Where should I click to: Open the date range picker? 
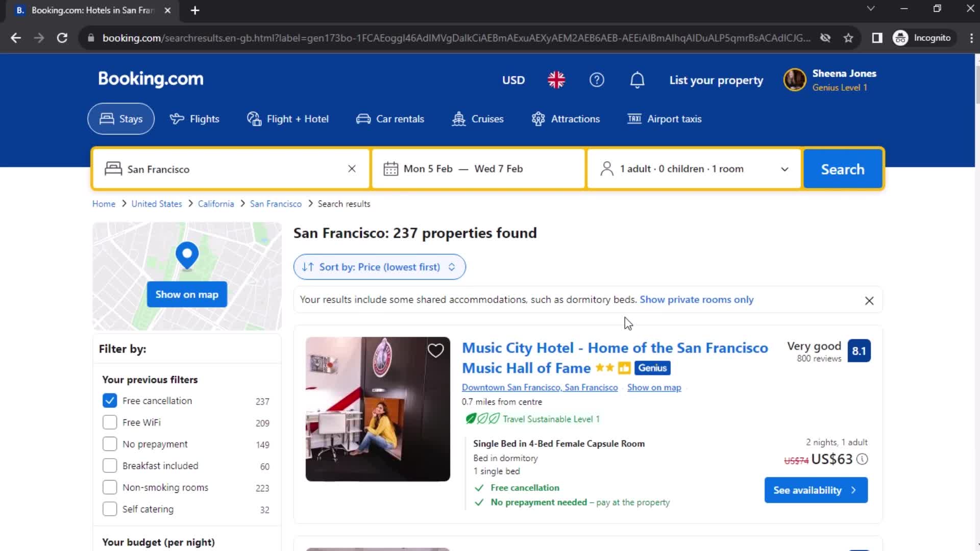tap(478, 169)
